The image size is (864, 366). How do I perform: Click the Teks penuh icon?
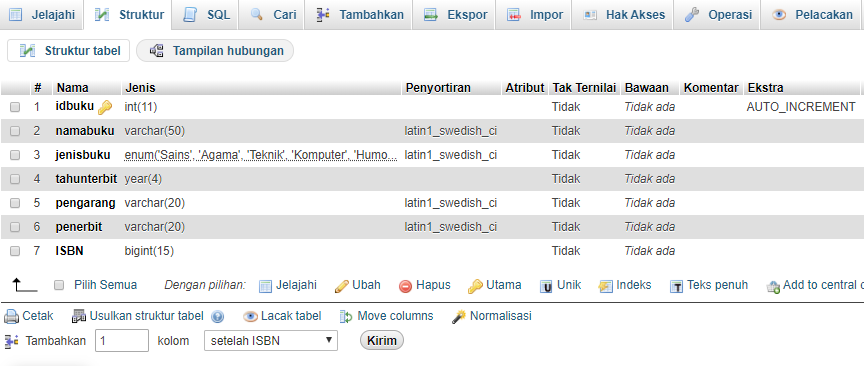pyautogui.click(x=677, y=287)
